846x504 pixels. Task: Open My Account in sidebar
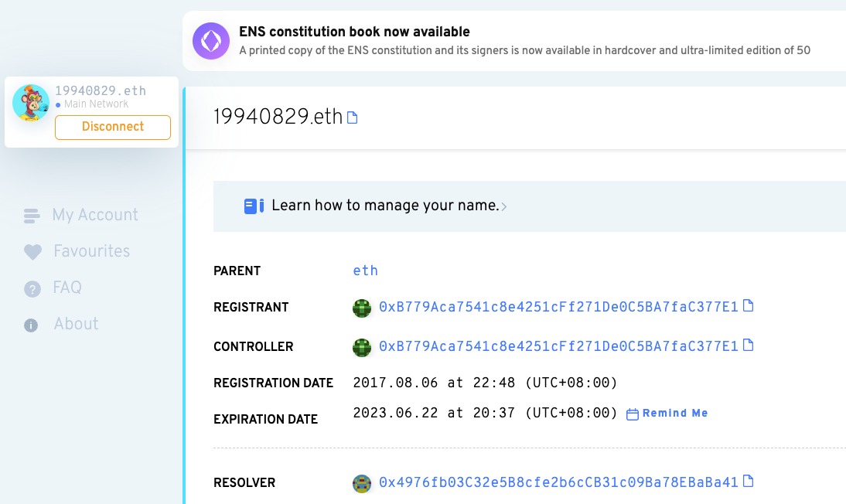(94, 215)
